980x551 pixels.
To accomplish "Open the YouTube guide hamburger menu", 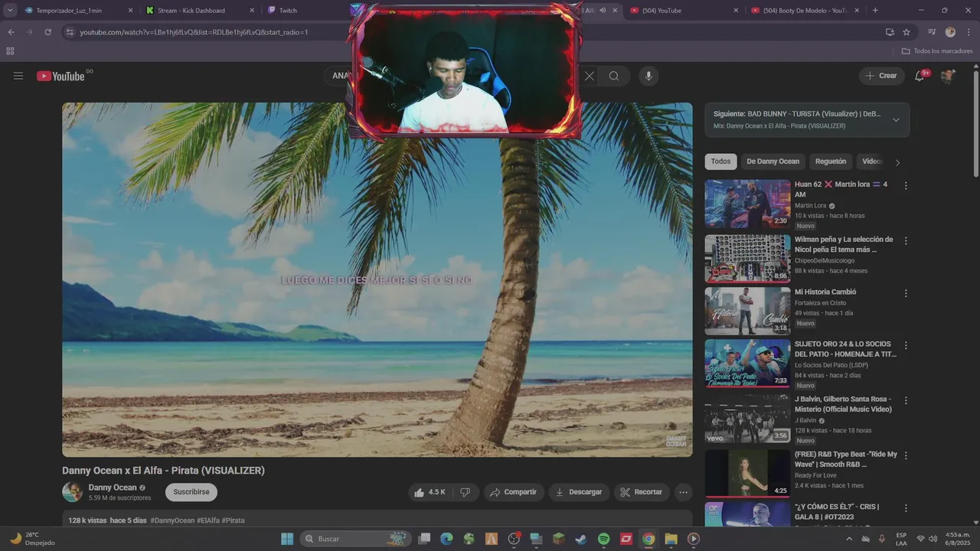I will tap(18, 76).
